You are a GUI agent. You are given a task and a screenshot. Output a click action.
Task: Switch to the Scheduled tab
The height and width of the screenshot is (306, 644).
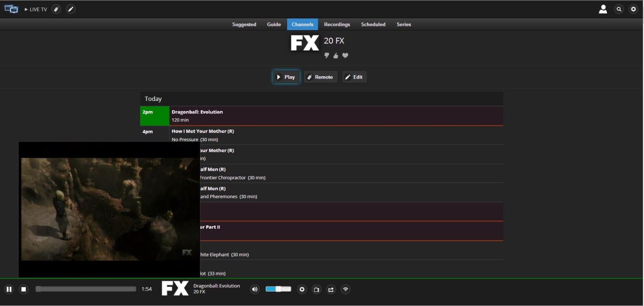[374, 25]
